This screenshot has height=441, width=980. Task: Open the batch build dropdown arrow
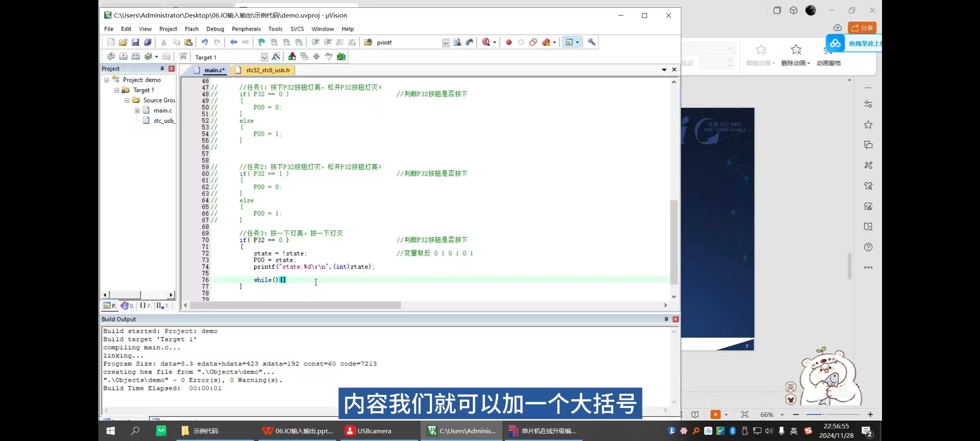pyautogui.click(x=156, y=57)
